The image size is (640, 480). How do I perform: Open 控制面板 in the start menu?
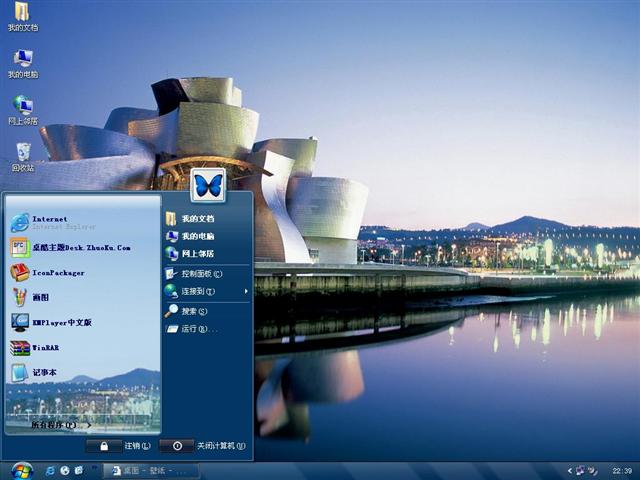(200, 273)
